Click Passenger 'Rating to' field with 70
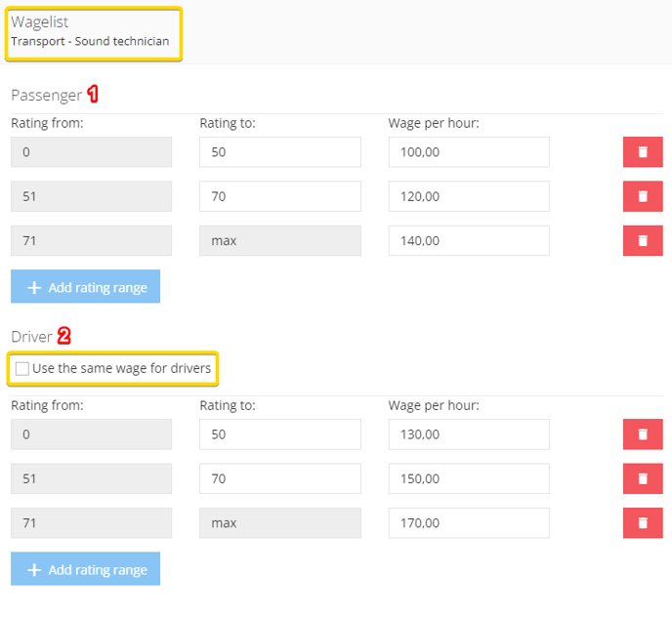Viewport: 672px width, 618px height. (x=280, y=196)
